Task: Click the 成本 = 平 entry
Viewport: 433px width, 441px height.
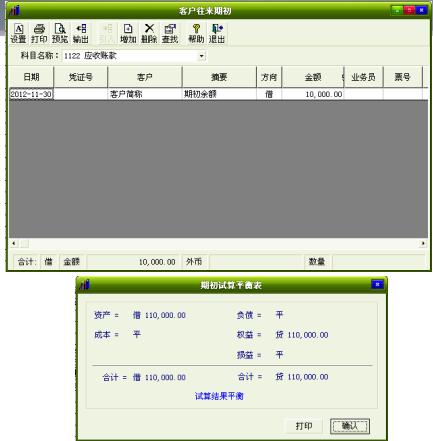Action: tap(117, 334)
